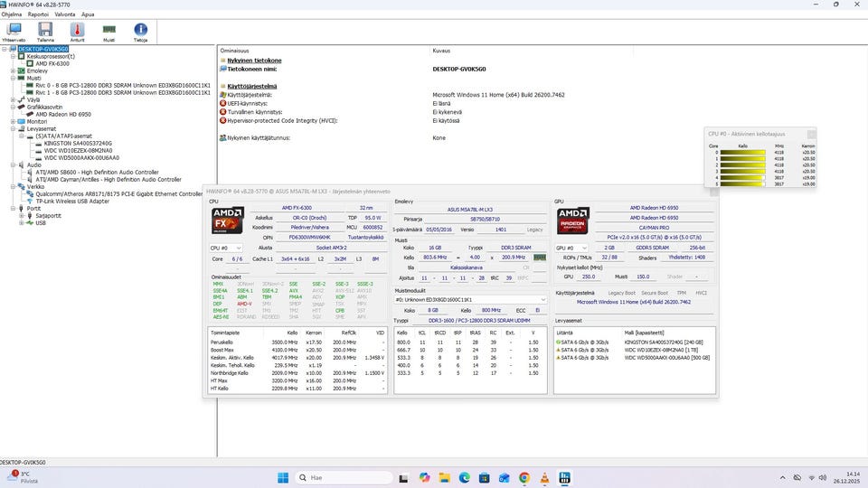The height and width of the screenshot is (488, 868).
Task: Open the memory module selection dropdown
Action: point(470,299)
